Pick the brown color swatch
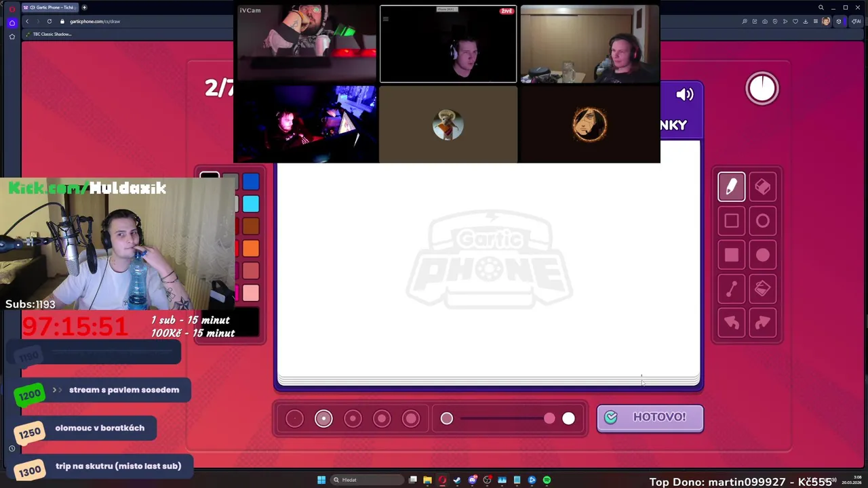The image size is (868, 488). coord(251,226)
